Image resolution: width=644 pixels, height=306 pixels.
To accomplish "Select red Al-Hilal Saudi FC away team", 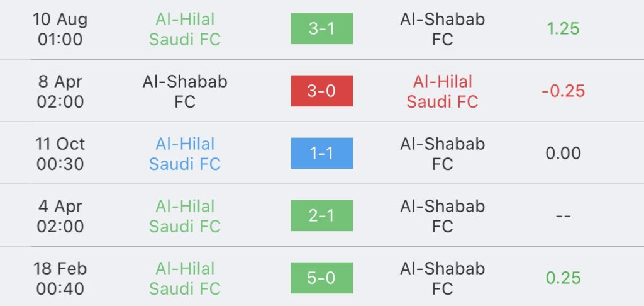I will (x=442, y=91).
